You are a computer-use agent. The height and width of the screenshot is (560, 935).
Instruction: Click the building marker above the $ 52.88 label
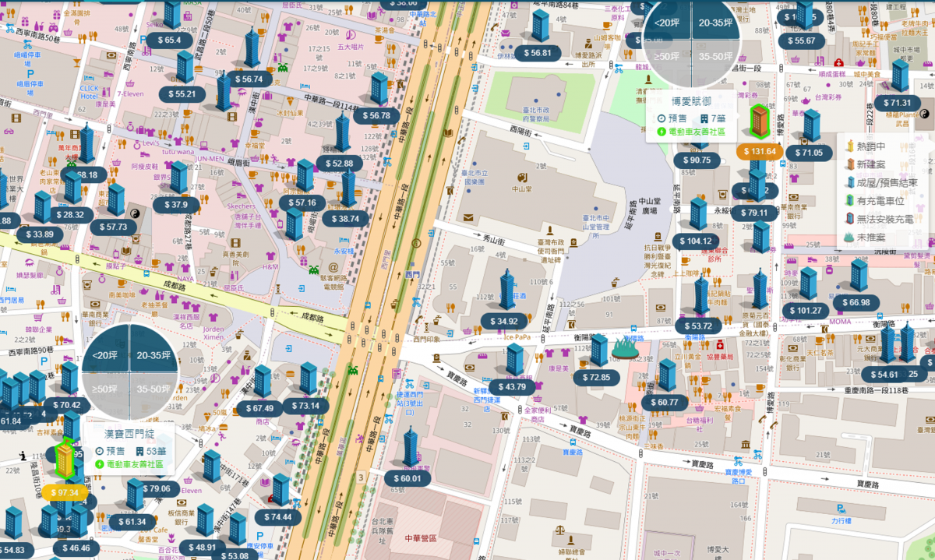point(342,133)
